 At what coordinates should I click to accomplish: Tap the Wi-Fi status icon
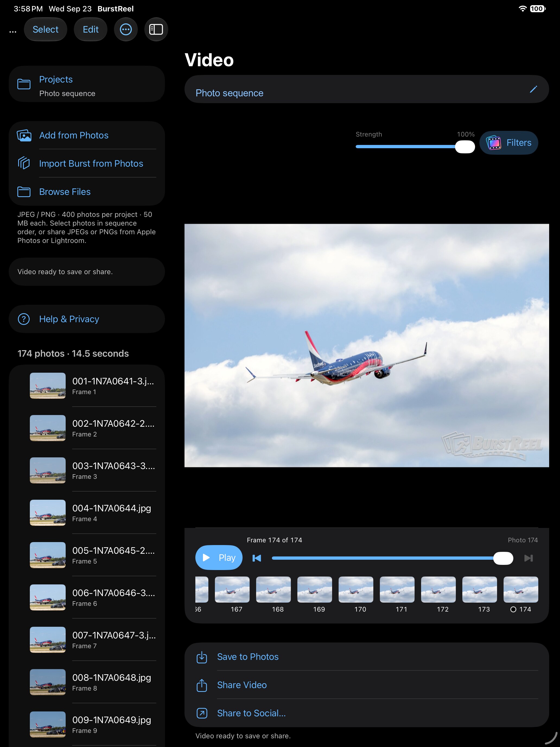click(523, 9)
